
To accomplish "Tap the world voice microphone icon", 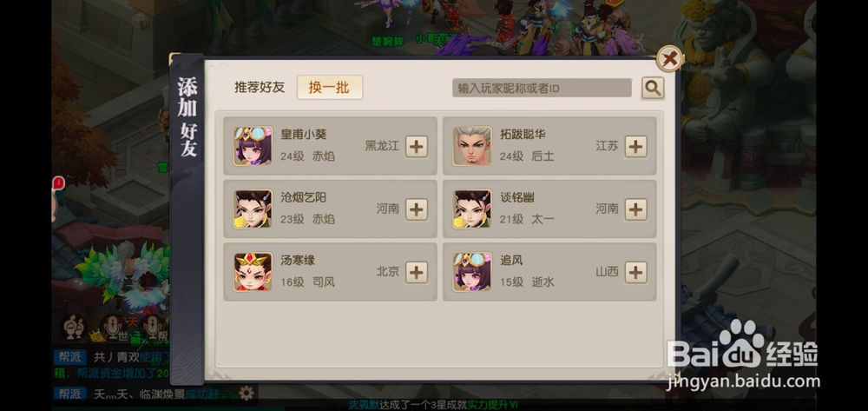I will tap(112, 328).
